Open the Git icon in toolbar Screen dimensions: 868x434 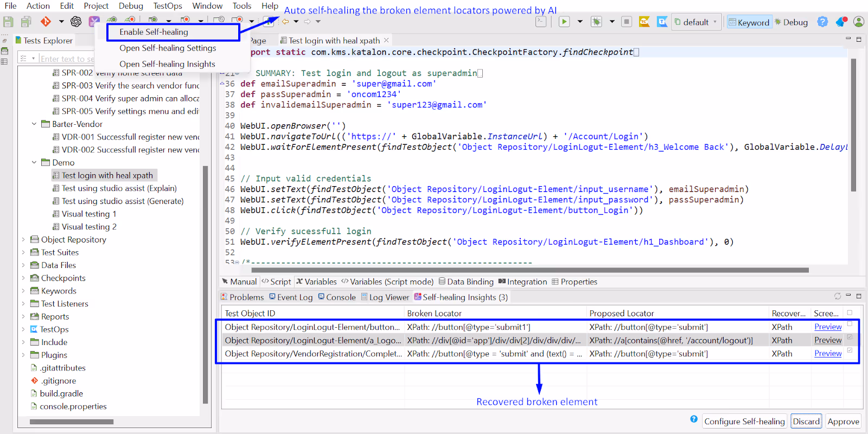[46, 22]
